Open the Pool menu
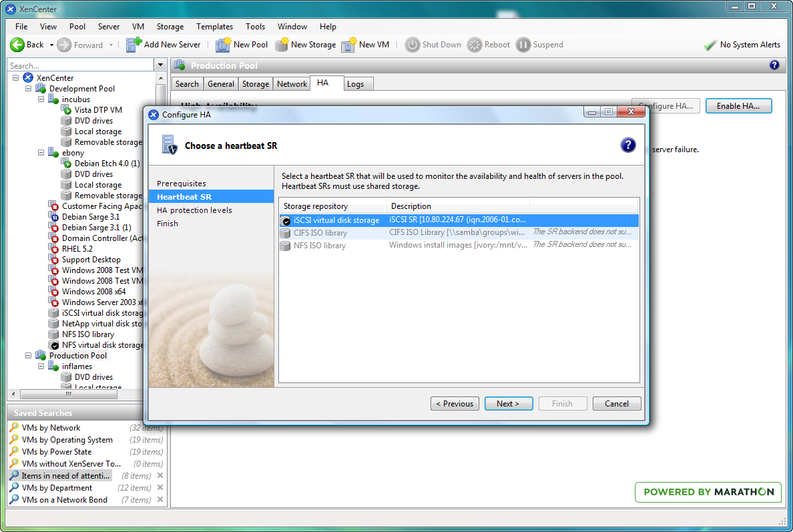793x532 pixels. coord(77,26)
